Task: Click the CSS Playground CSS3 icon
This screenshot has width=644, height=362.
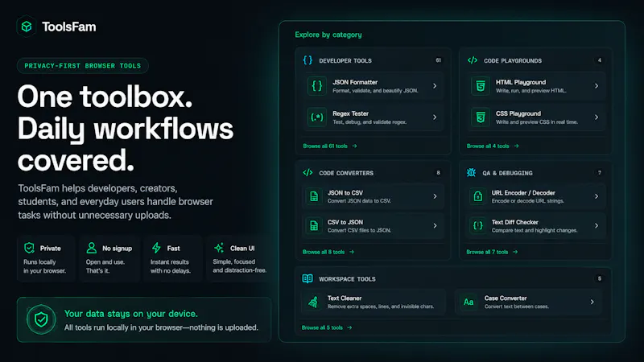Action: [480, 117]
